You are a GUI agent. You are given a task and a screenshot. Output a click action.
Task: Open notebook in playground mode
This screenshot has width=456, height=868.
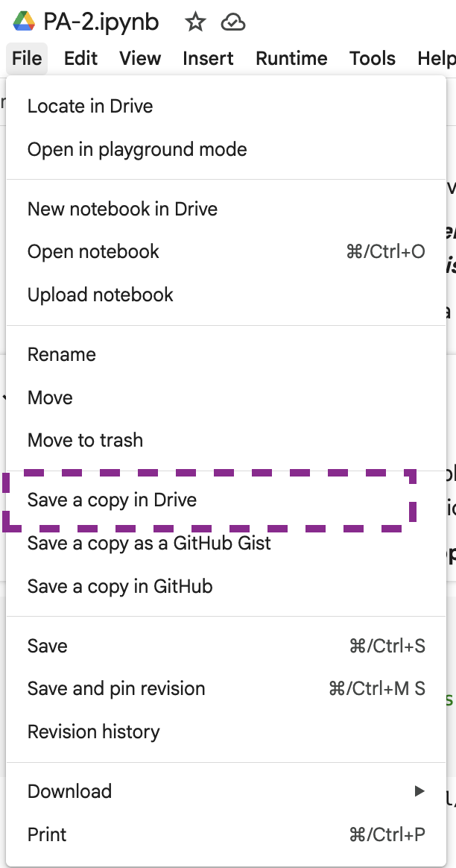pos(136,149)
